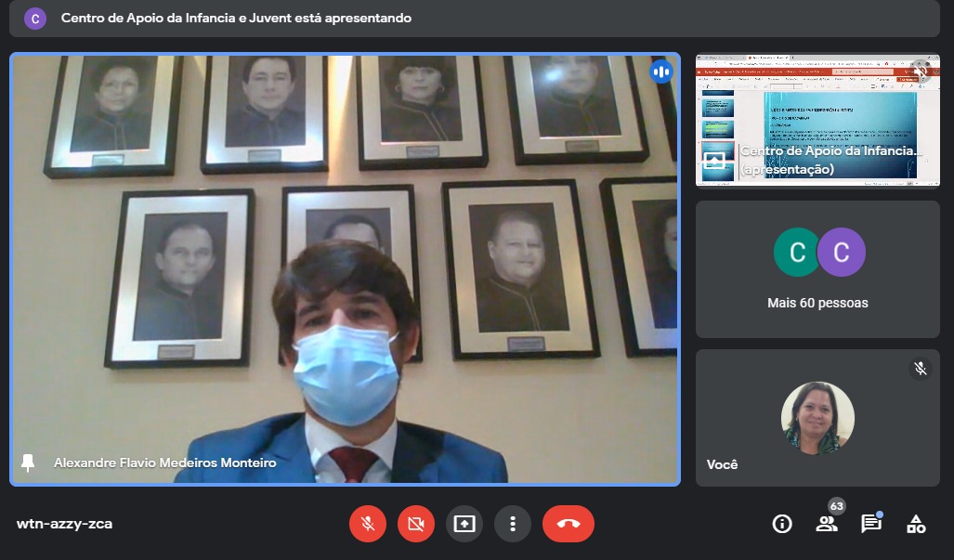
Task: Turn on the camera
Action: coord(416,524)
